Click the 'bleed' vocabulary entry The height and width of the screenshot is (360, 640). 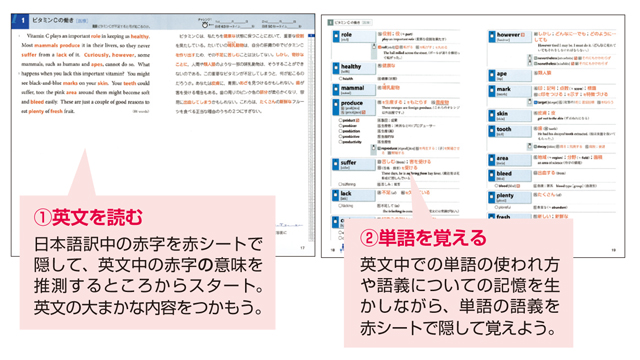[x=510, y=175]
